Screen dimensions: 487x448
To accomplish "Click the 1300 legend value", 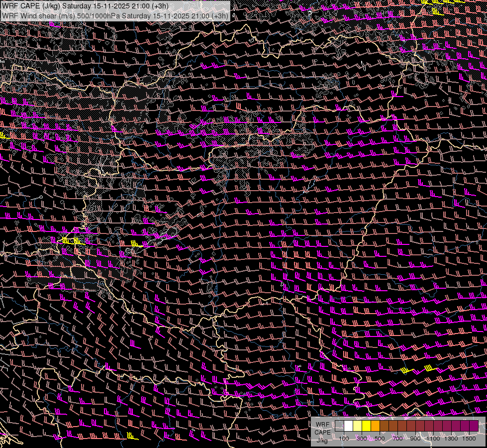I will tap(451, 439).
